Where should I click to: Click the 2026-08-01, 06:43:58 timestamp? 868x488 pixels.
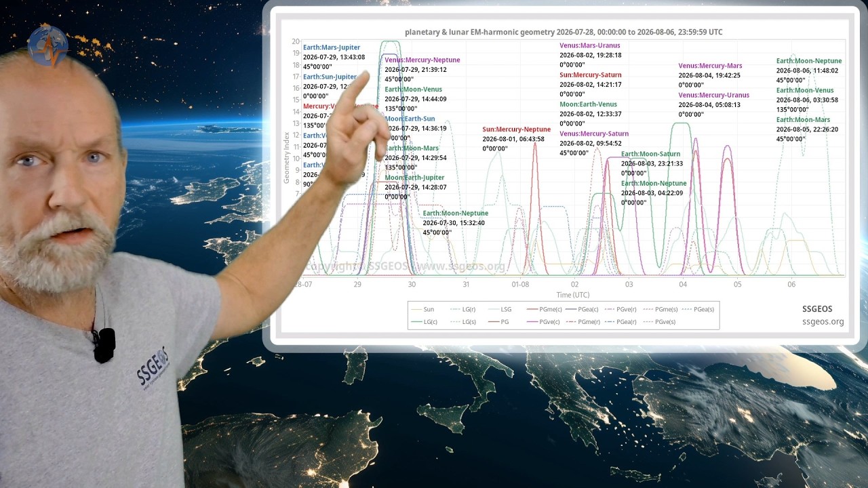coord(514,139)
